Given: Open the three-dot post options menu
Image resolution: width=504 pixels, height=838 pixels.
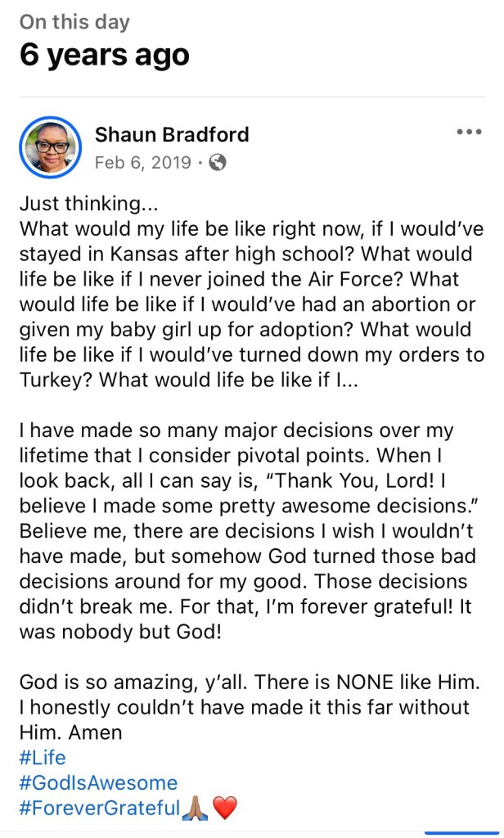Looking at the screenshot, I should click(x=470, y=132).
